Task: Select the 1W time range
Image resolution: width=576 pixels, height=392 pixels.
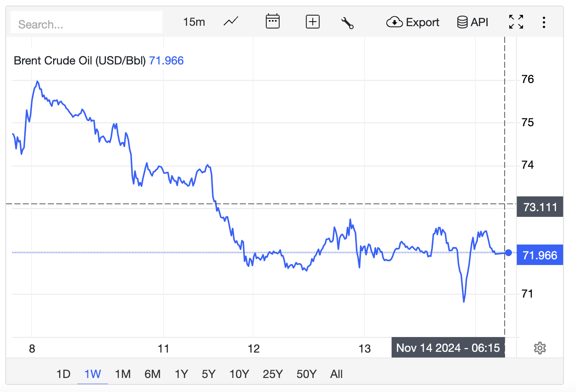Action: coord(93,374)
